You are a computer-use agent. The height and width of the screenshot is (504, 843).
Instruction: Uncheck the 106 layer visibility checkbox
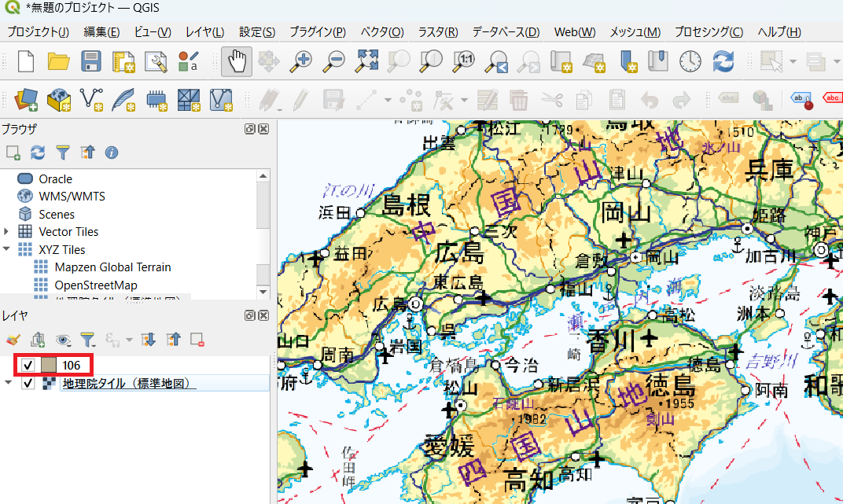(28, 366)
